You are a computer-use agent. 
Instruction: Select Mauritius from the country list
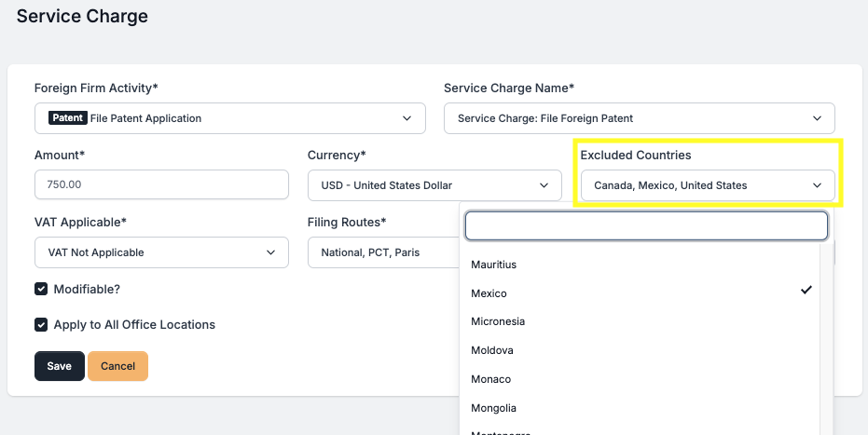coord(494,265)
